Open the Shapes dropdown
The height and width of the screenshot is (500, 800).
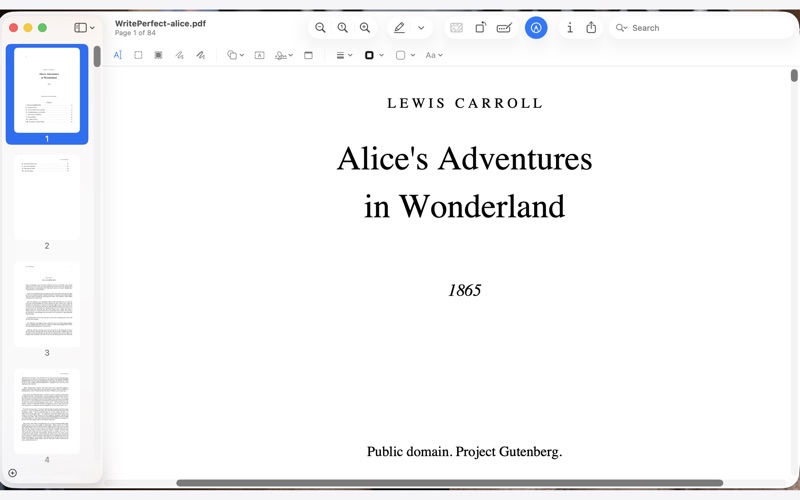(235, 55)
